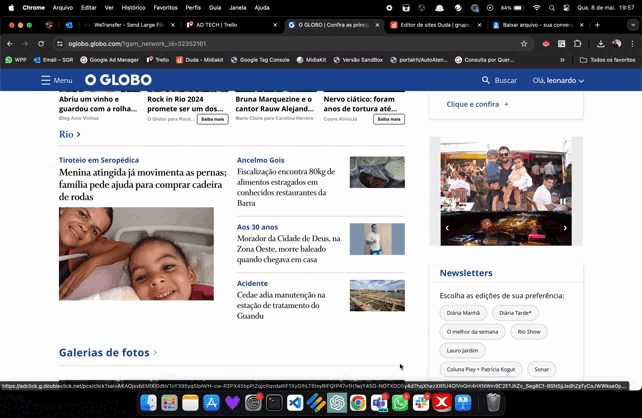Reload the page with the refresh button

pyautogui.click(x=41, y=44)
